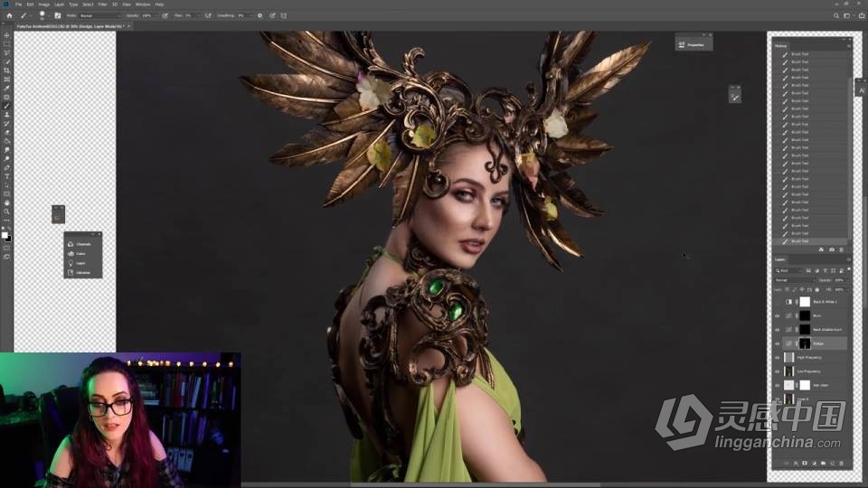Viewport: 868px width, 488px height.
Task: Hide the Burn layer
Action: (x=778, y=316)
